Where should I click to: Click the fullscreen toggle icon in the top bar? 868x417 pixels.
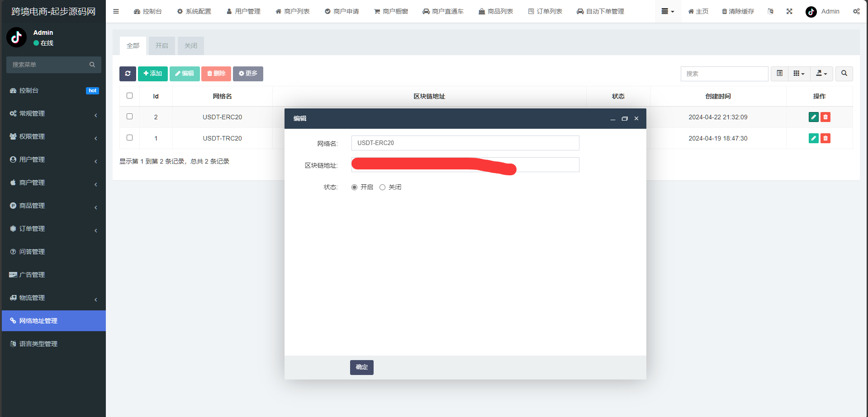tap(789, 11)
